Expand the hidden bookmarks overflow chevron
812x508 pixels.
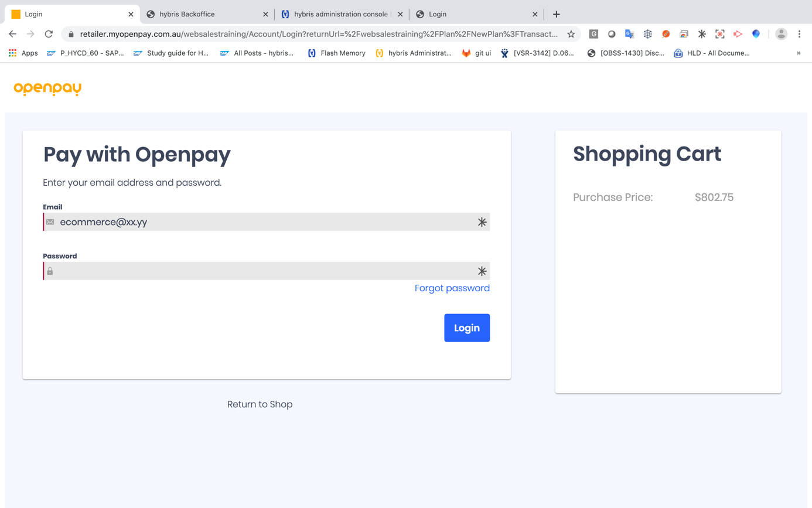[798, 53]
